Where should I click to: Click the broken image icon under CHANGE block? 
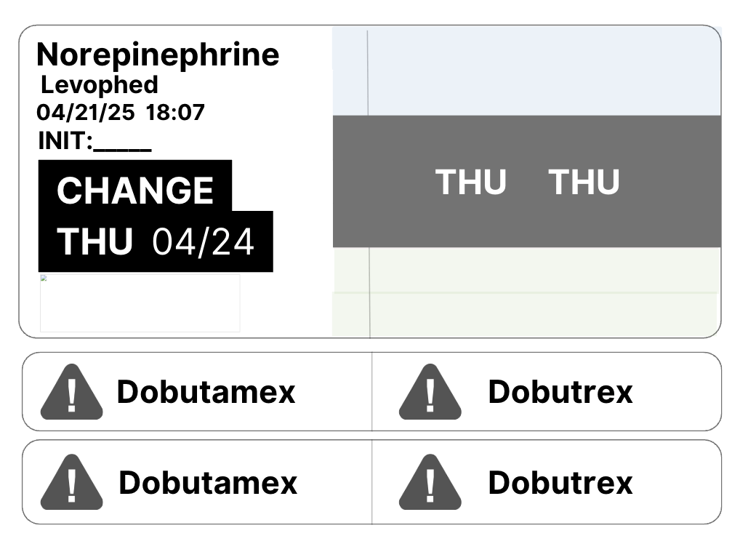click(x=44, y=279)
